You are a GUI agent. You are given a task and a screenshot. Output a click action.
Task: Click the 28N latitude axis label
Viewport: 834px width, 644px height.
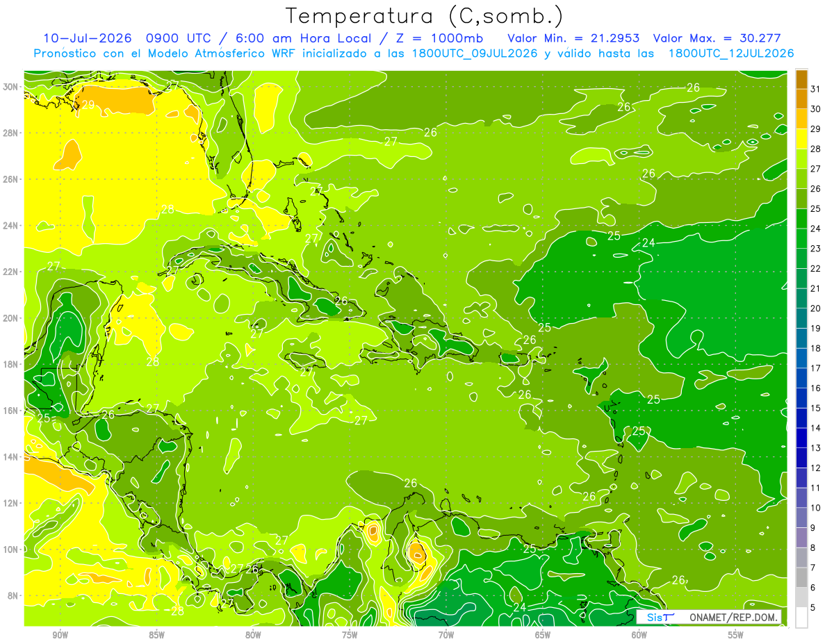click(10, 133)
